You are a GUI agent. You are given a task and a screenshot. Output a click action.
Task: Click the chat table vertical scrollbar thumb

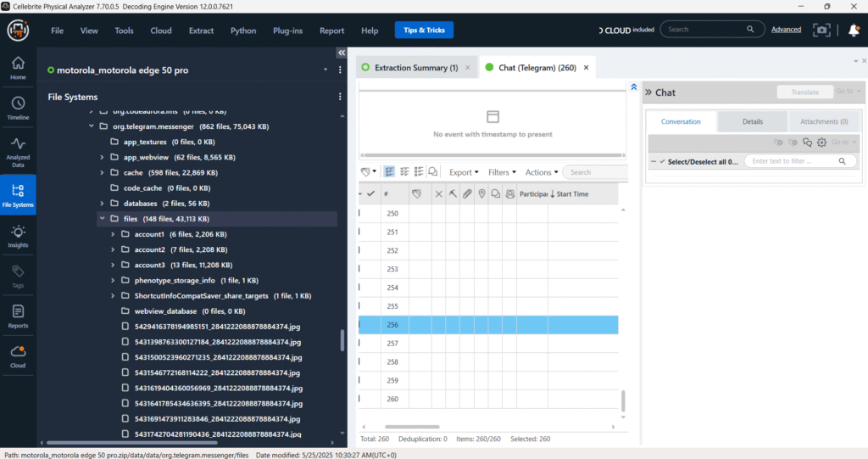[623, 400]
